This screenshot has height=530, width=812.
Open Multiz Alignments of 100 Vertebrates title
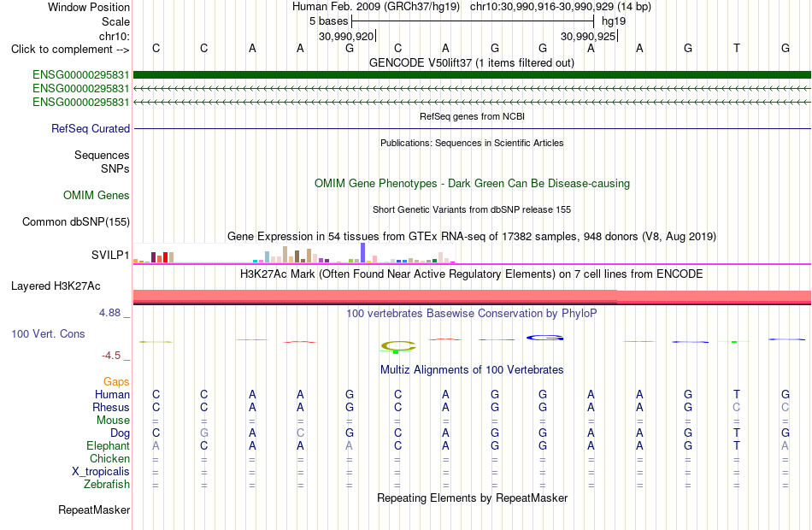coord(472,370)
